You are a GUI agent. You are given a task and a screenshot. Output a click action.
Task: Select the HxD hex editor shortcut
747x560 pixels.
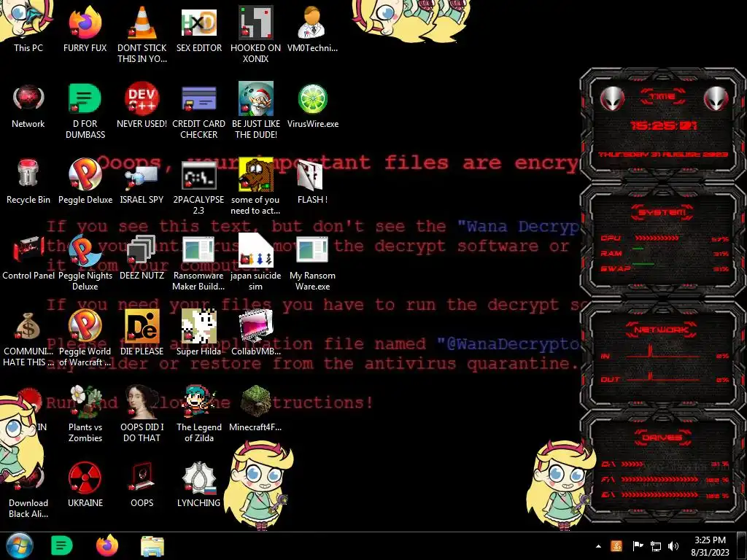click(x=198, y=28)
